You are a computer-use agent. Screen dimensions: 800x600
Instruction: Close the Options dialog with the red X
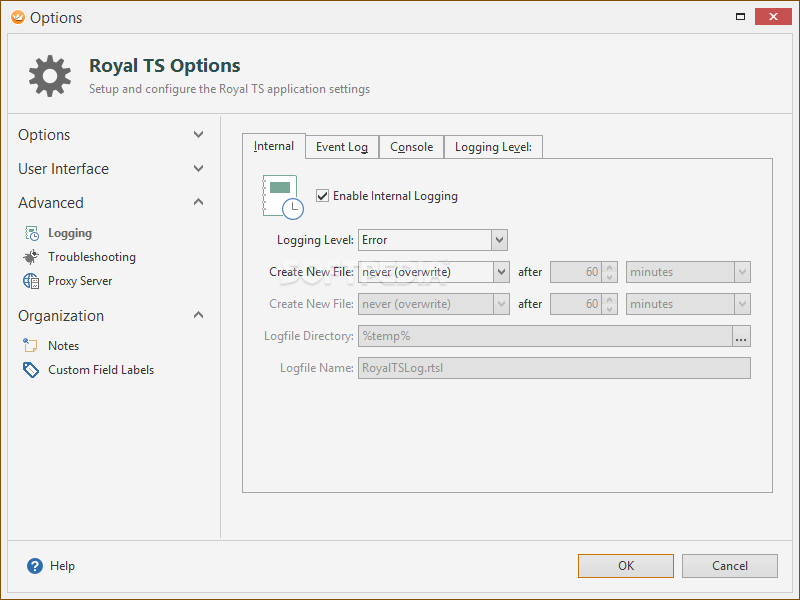773,17
